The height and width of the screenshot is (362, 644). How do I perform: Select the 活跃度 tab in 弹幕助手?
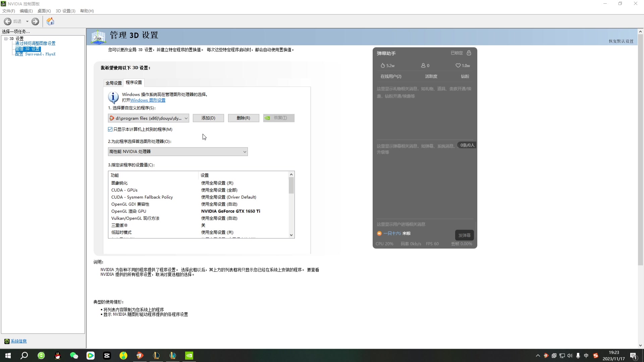pos(431,76)
